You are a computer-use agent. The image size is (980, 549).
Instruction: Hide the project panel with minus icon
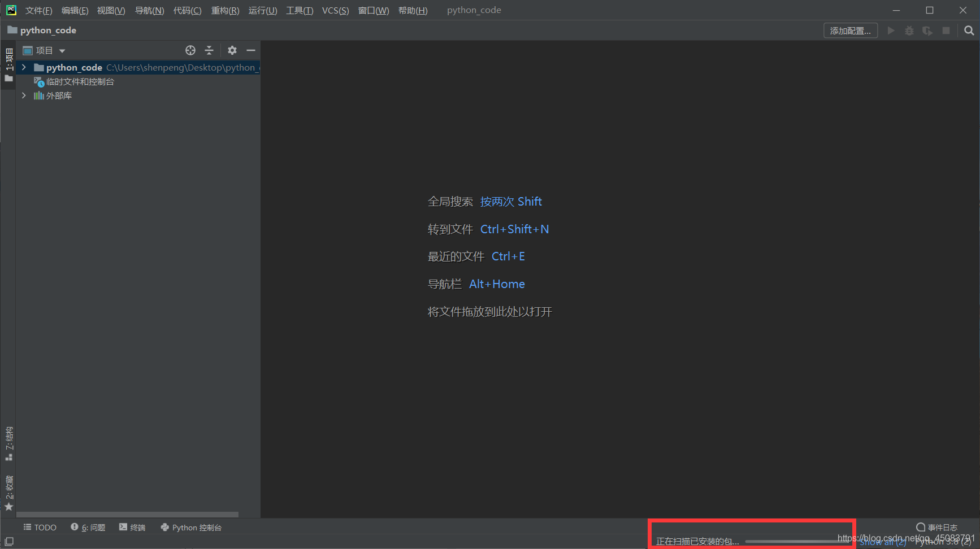pos(251,50)
